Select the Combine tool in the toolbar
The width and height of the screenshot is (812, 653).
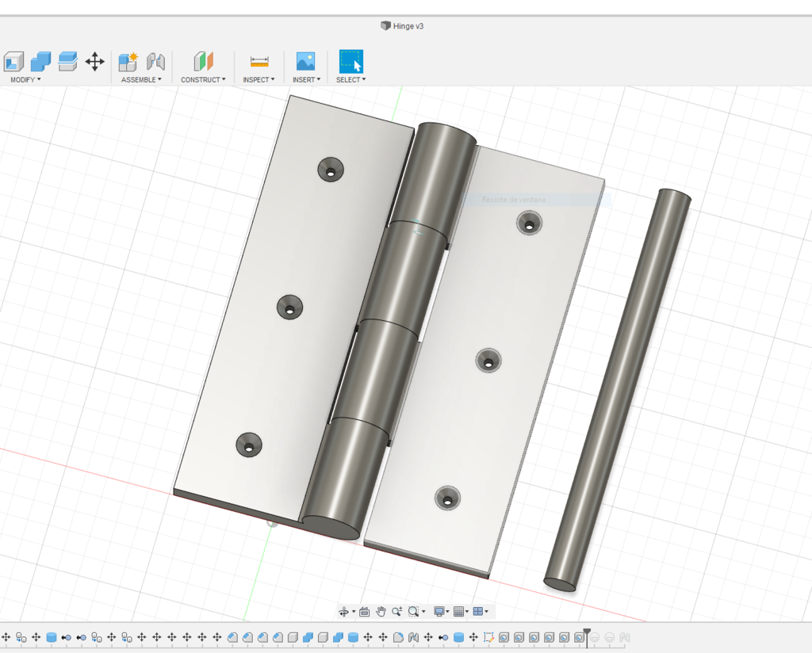coord(40,61)
